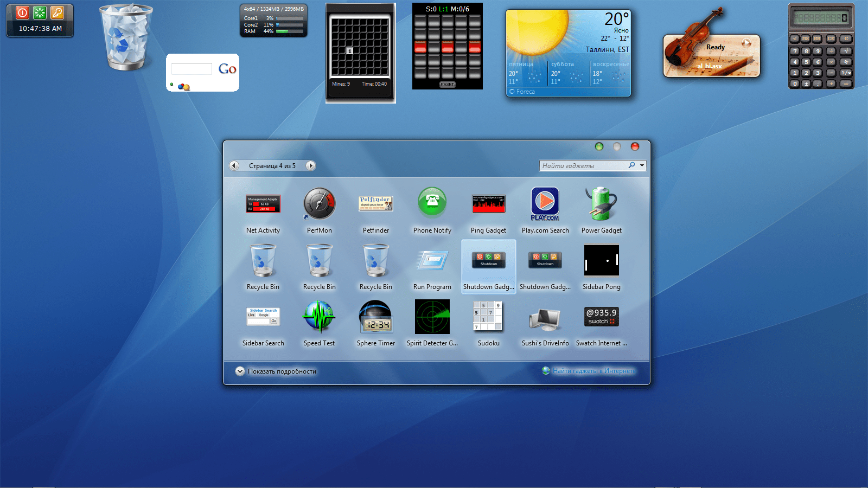The image size is (868, 488).
Task: Click the equals key on calculator gadget
Action: [846, 84]
